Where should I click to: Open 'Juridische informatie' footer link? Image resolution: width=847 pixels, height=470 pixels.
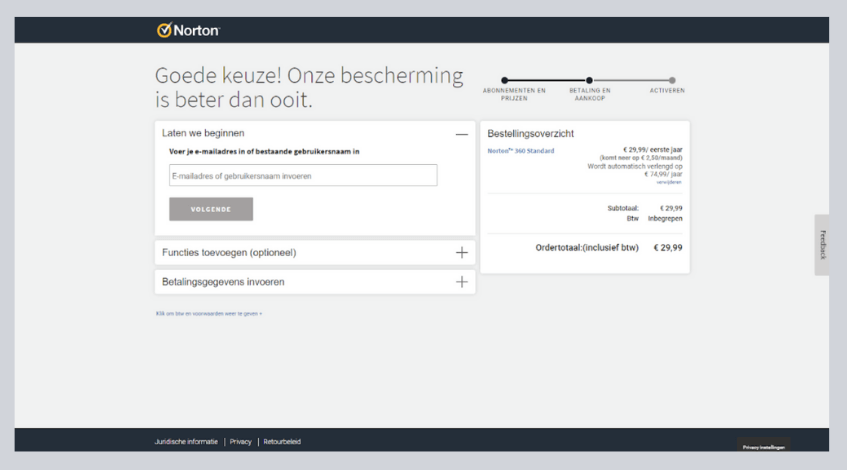click(x=189, y=442)
